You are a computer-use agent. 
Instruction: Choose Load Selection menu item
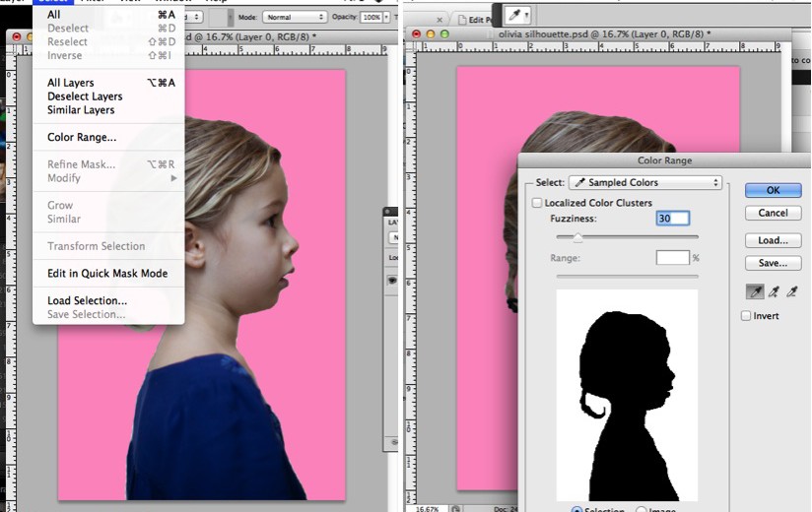click(x=87, y=300)
